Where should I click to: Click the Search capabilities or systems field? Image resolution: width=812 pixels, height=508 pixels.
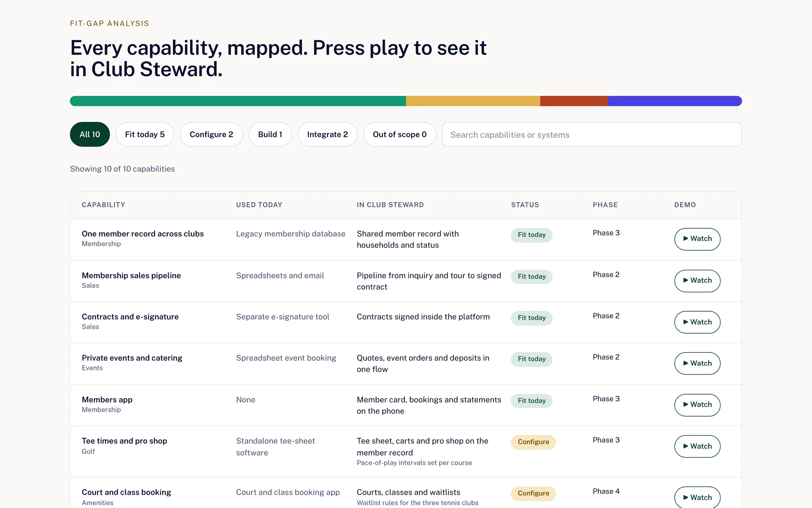point(592,134)
